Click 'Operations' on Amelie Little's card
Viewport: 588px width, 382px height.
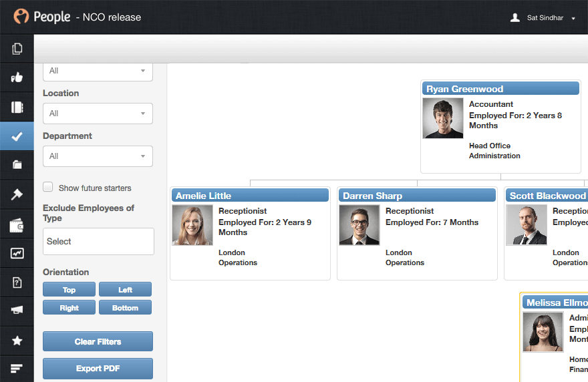[238, 262]
